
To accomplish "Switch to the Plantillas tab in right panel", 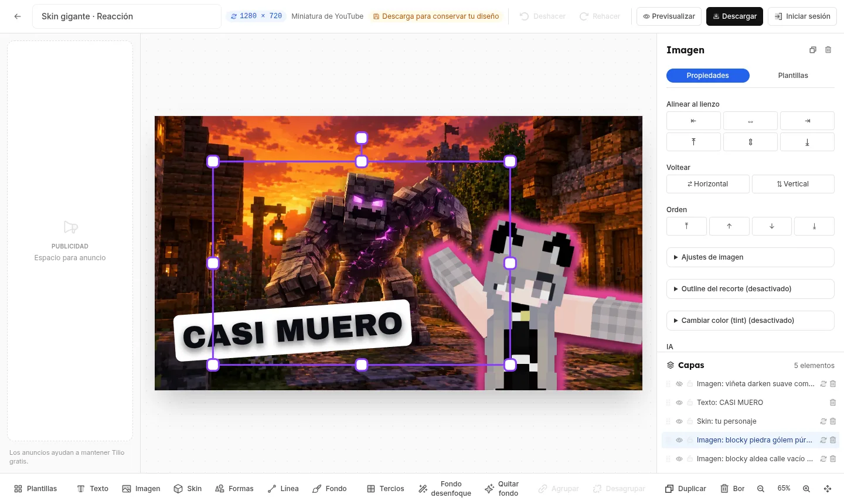I will click(793, 76).
